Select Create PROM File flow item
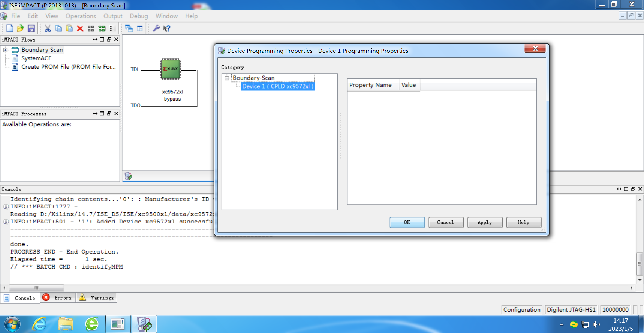This screenshot has height=333, width=644. point(69,67)
